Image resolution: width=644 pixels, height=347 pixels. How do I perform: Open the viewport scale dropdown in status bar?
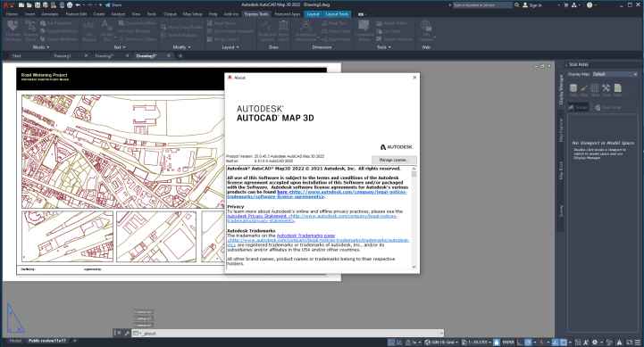[x=476, y=342]
